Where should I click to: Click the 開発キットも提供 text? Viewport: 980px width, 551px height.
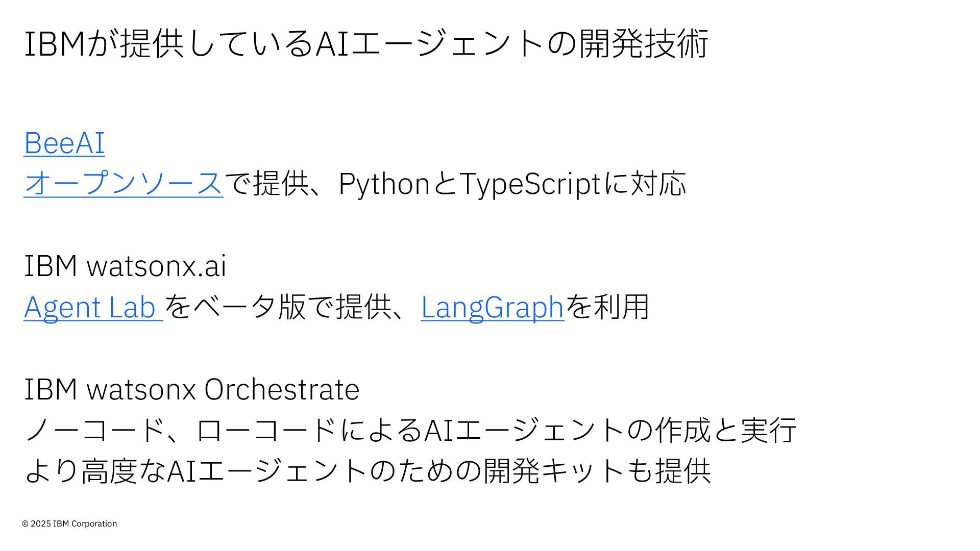pos(597,470)
